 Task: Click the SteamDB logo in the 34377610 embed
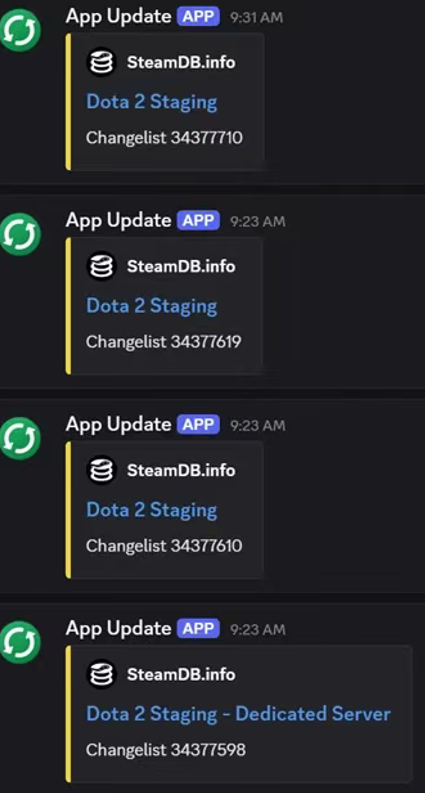tap(101, 470)
